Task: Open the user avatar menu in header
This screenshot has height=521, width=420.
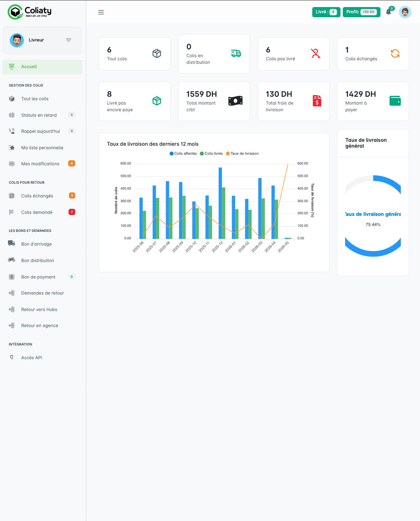Action: coord(405,12)
